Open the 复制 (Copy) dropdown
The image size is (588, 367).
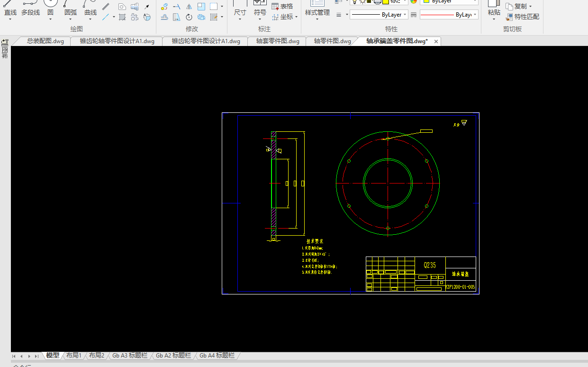pos(530,6)
